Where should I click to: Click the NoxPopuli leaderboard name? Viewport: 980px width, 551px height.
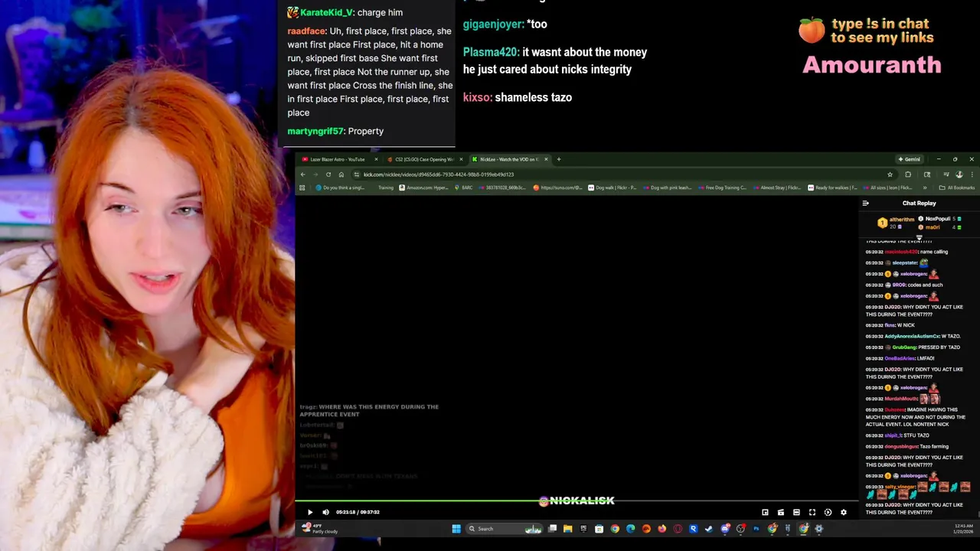point(938,219)
